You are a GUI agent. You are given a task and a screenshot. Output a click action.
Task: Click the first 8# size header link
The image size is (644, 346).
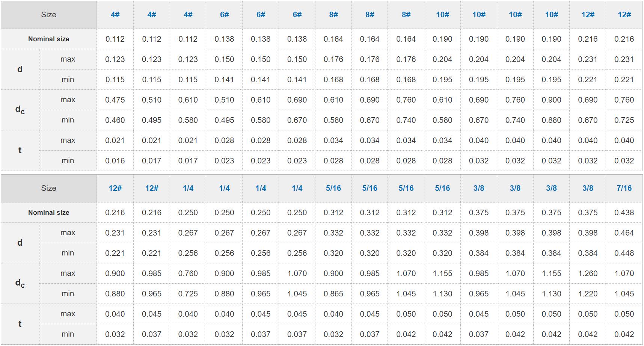333,15
